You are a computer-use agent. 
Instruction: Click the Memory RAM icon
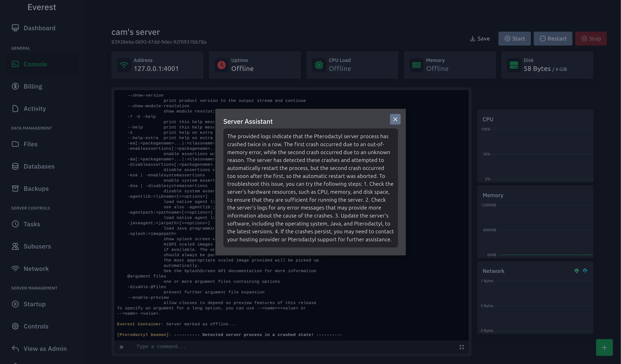point(416,65)
